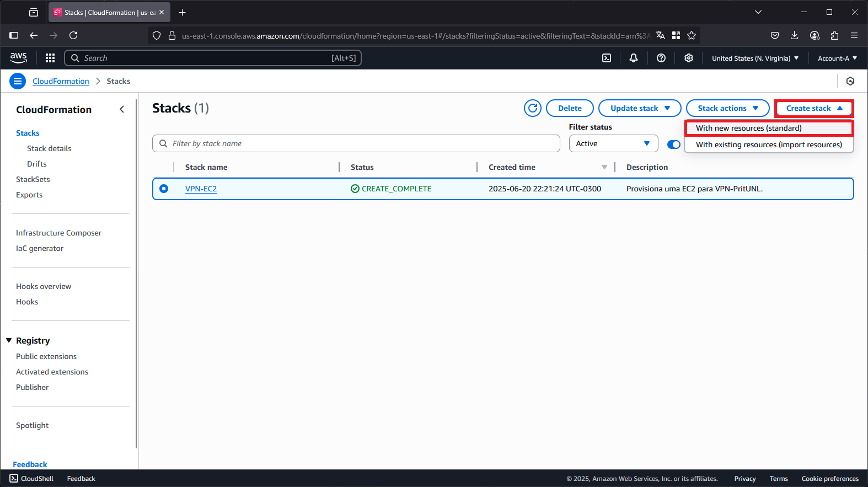Open the AWS services grid menu
Image resolution: width=868 pixels, height=487 pixels.
(x=50, y=58)
